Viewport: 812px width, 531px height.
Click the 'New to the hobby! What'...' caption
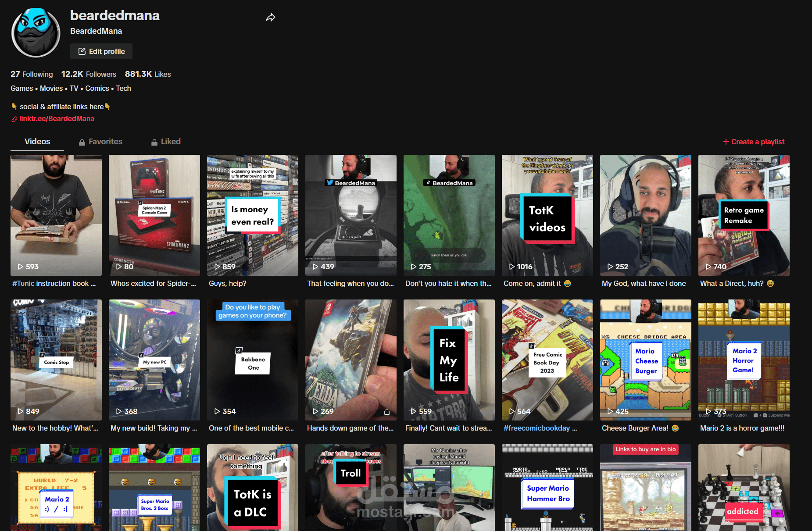pyautogui.click(x=55, y=428)
